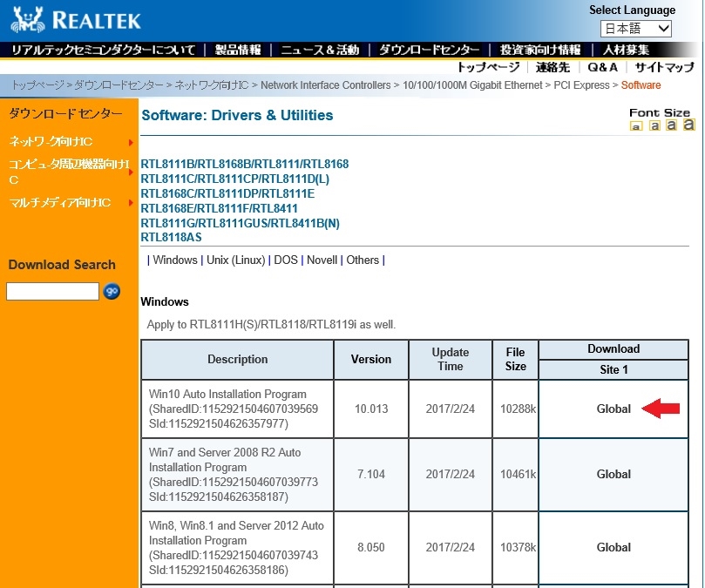The height and width of the screenshot is (588, 705).
Task: Open Q&A link
Action: tap(602, 67)
